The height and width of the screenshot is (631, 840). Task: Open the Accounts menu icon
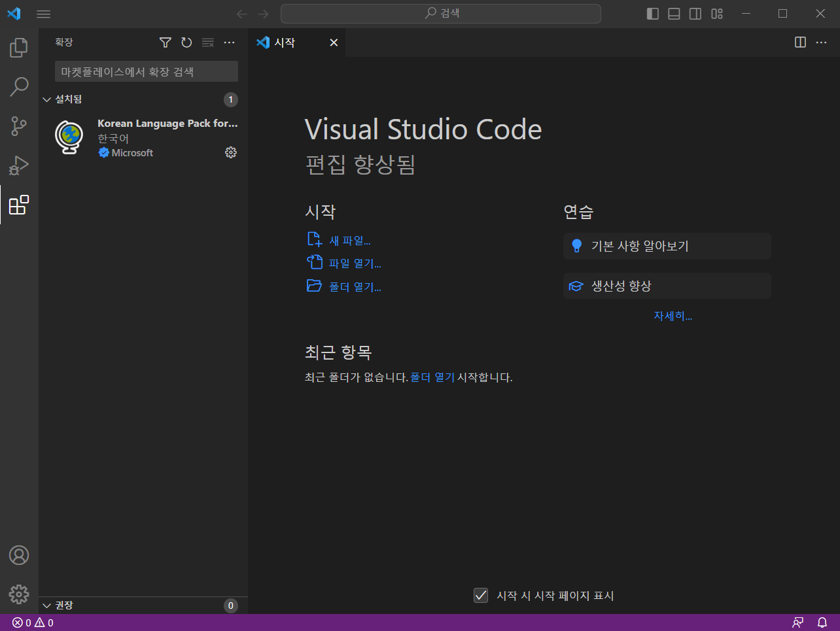[x=19, y=555]
